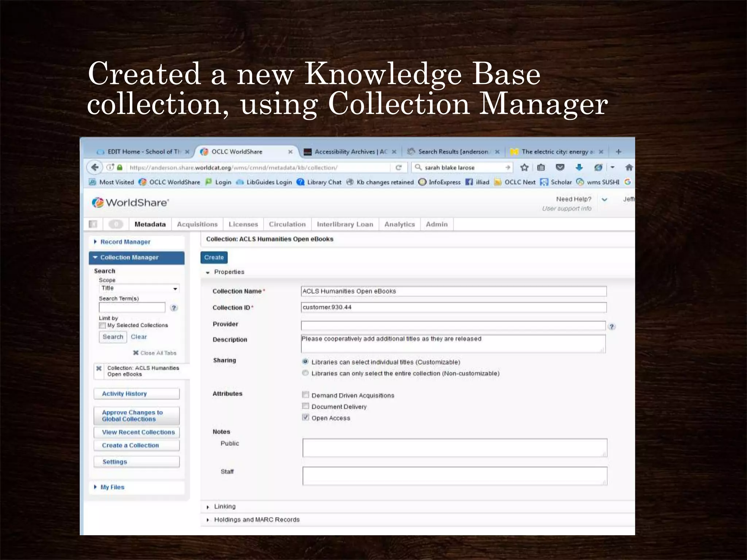Open a new tab with plus icon
The image size is (747, 560).
pyautogui.click(x=619, y=152)
